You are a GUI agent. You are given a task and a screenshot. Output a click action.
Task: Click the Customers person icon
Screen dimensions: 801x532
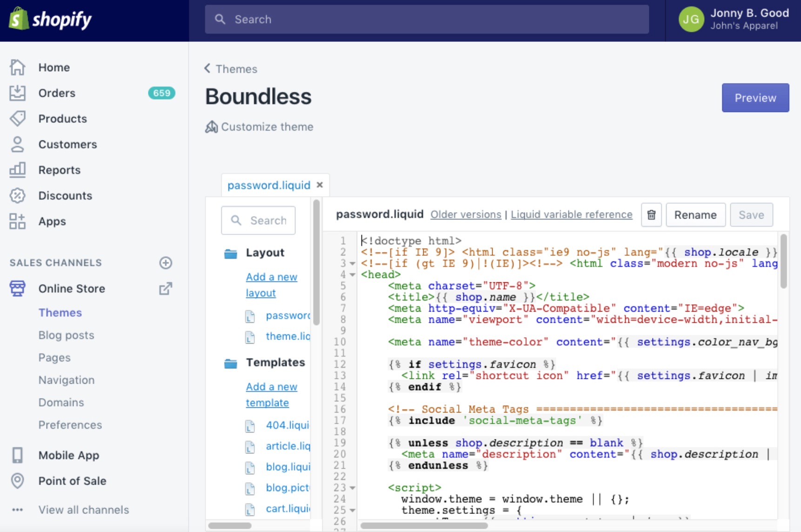tap(17, 144)
